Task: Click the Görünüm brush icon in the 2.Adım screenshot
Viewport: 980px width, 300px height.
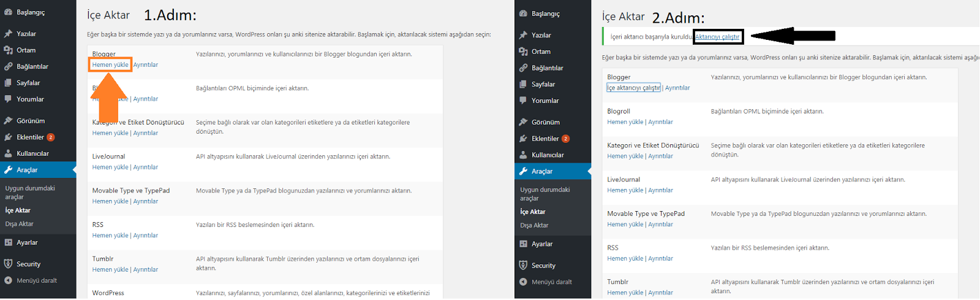Action: (x=523, y=122)
